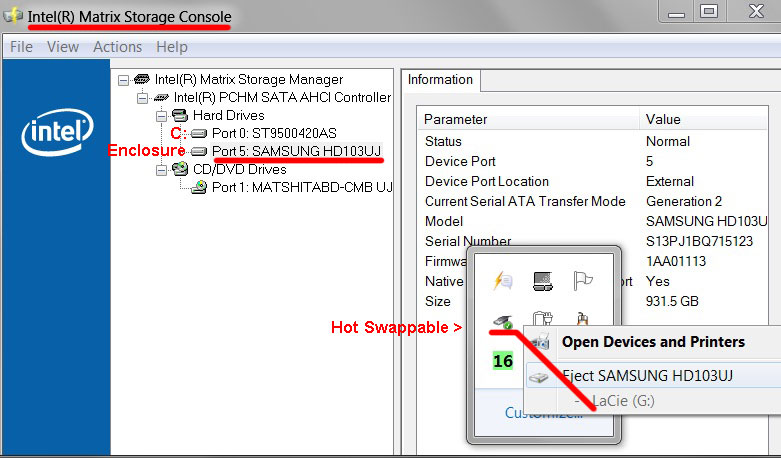Open the Action Center flag tray icon
This screenshot has width=781, height=458.
(582, 281)
